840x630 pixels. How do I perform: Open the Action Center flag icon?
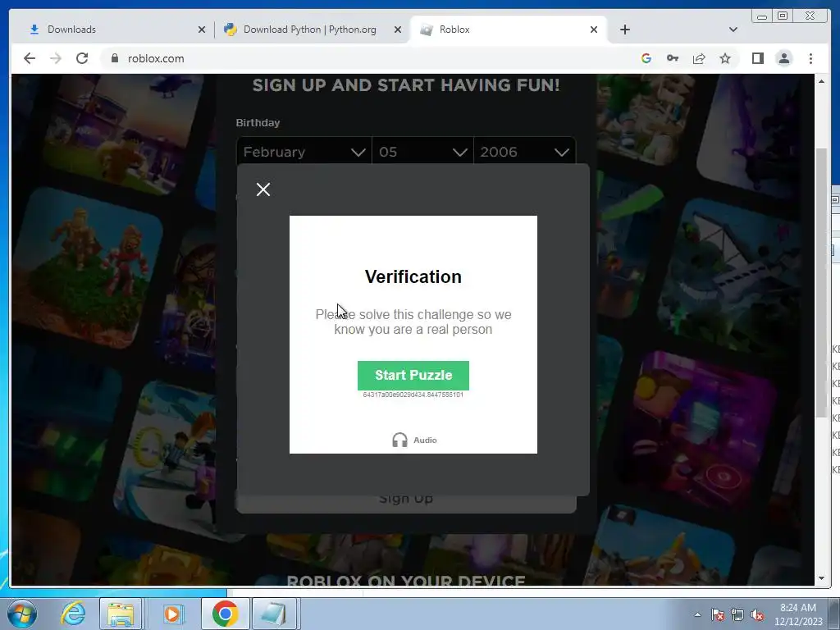[x=718, y=614]
